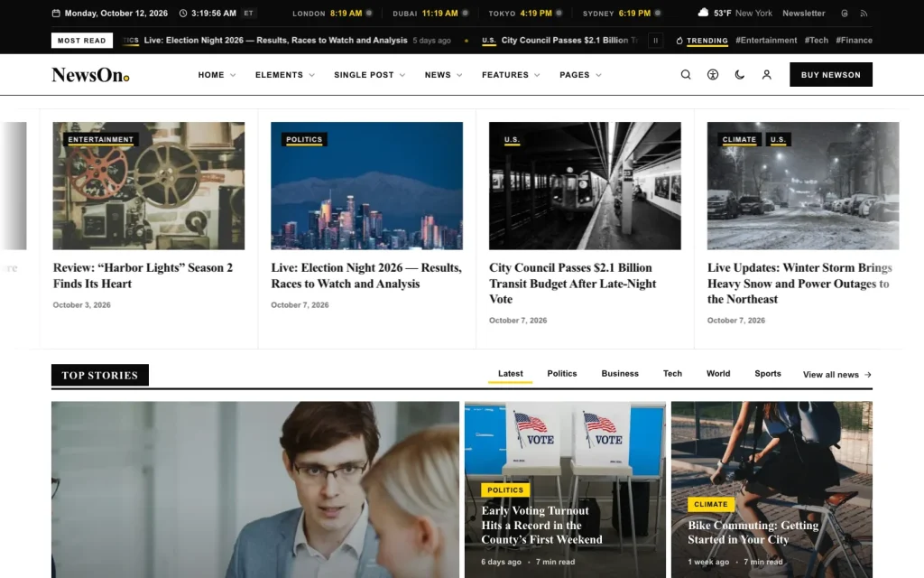
Task: Open the Newsletter link
Action: coord(804,13)
